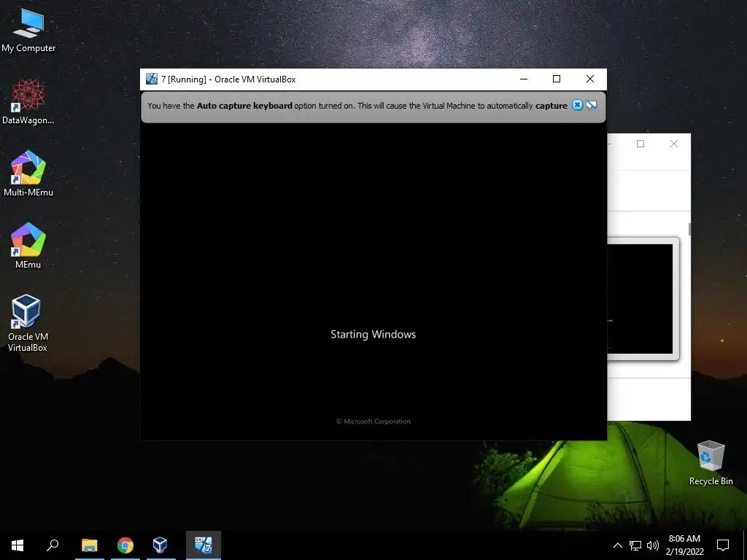
Task: Select the Multi-MEmu desktop shortcut
Action: point(28,174)
